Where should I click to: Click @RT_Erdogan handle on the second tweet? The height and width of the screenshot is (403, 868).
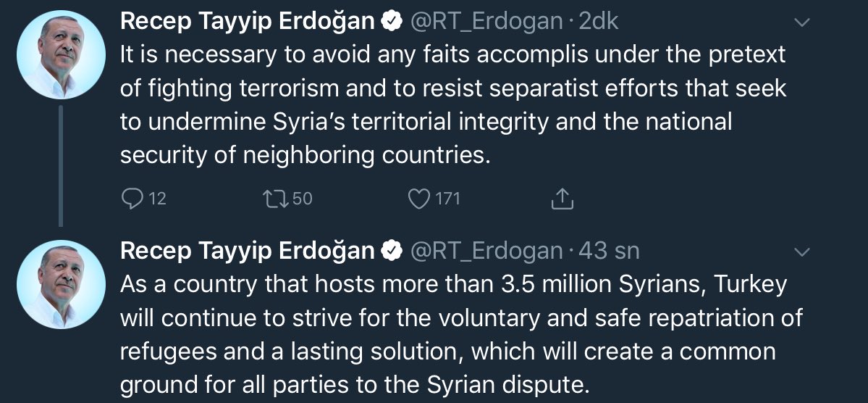[x=486, y=251]
